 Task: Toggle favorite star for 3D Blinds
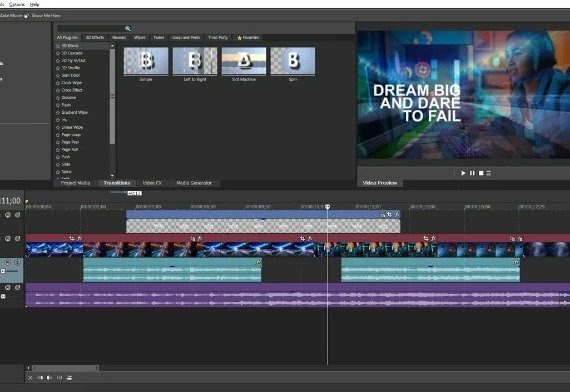pos(58,46)
